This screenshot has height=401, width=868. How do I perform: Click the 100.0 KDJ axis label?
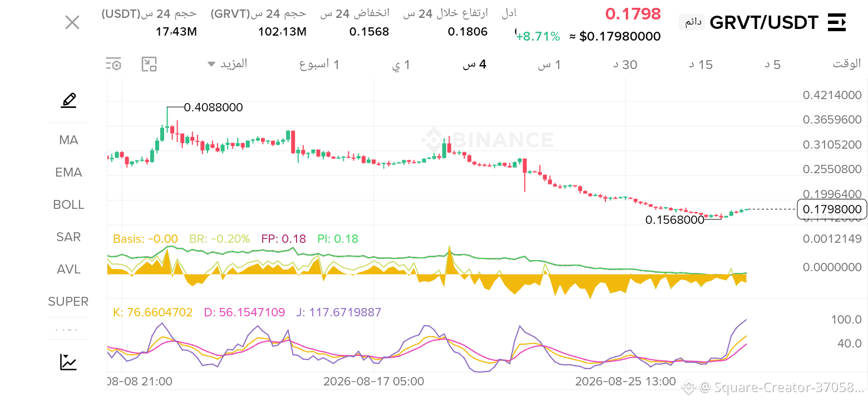coord(846,320)
